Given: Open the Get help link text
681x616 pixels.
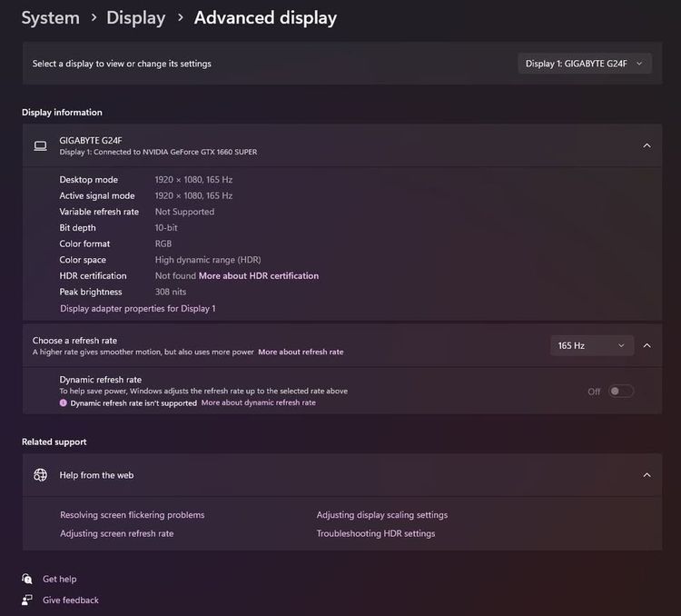Looking at the screenshot, I should (60, 579).
